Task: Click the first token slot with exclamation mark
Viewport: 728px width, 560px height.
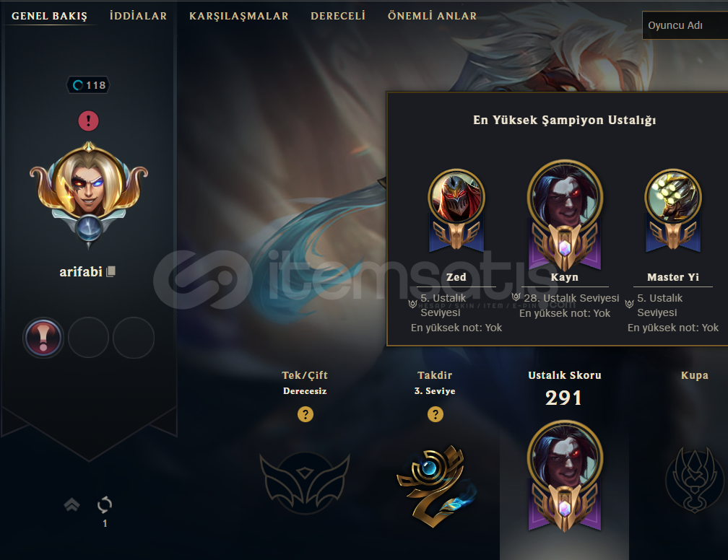Action: [43, 338]
